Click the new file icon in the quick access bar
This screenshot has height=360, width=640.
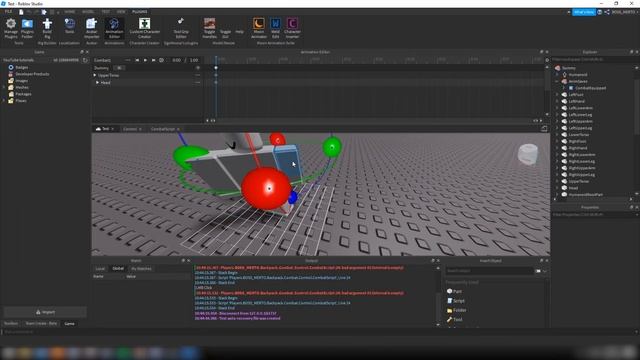click(x=21, y=12)
